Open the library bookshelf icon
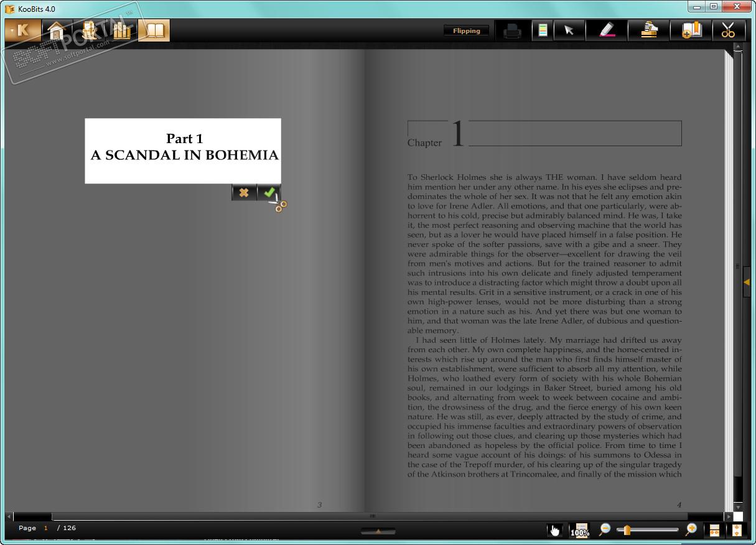The width and height of the screenshot is (756, 545). tap(121, 30)
